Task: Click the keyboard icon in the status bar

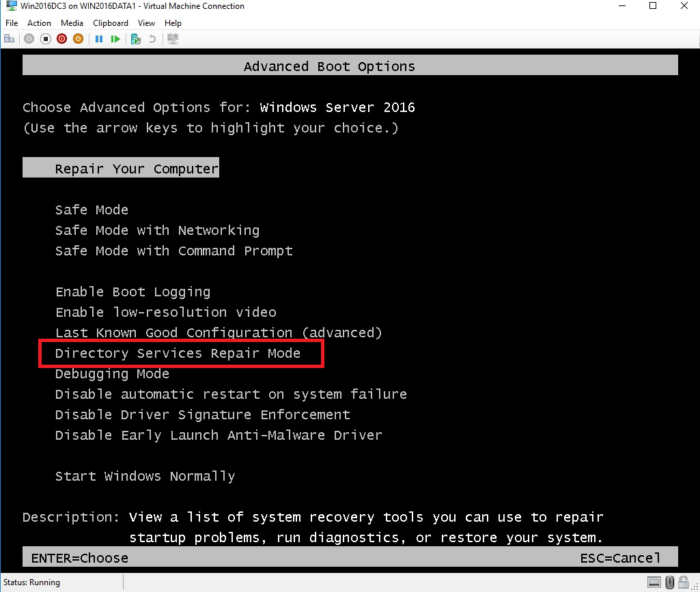Action: pyautogui.click(x=654, y=582)
